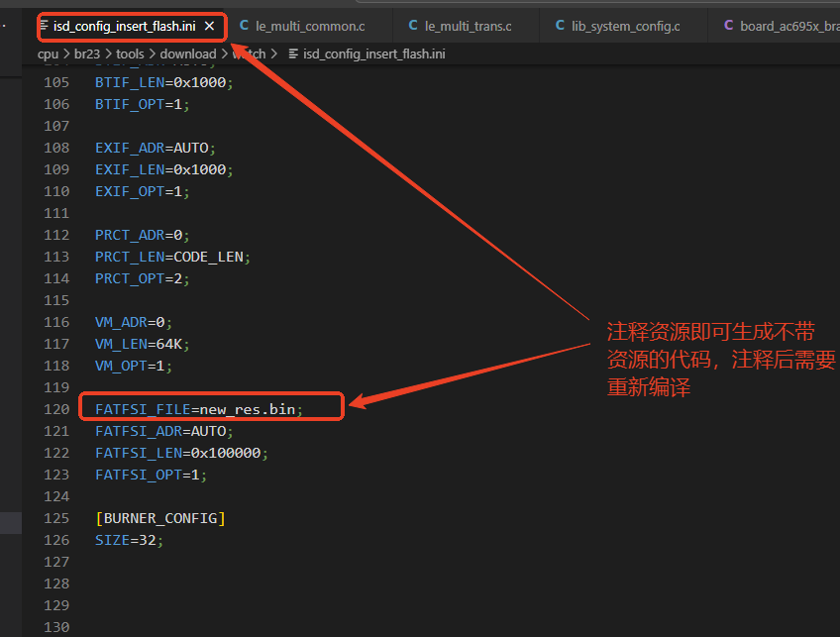Screen dimensions: 840x637
Task: Select line number 120 in the gutter
Action: coord(56,410)
